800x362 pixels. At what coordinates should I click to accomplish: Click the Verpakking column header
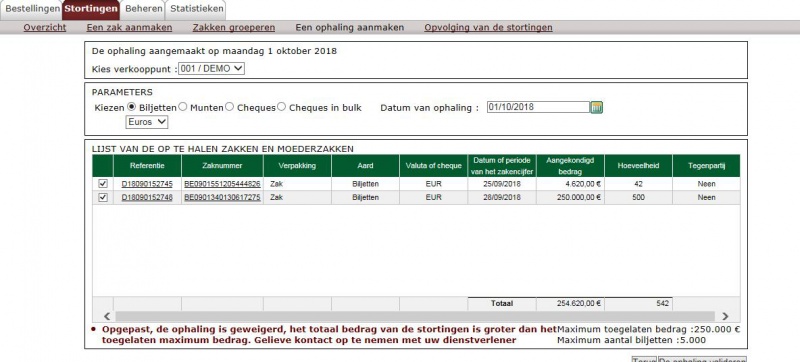point(297,166)
